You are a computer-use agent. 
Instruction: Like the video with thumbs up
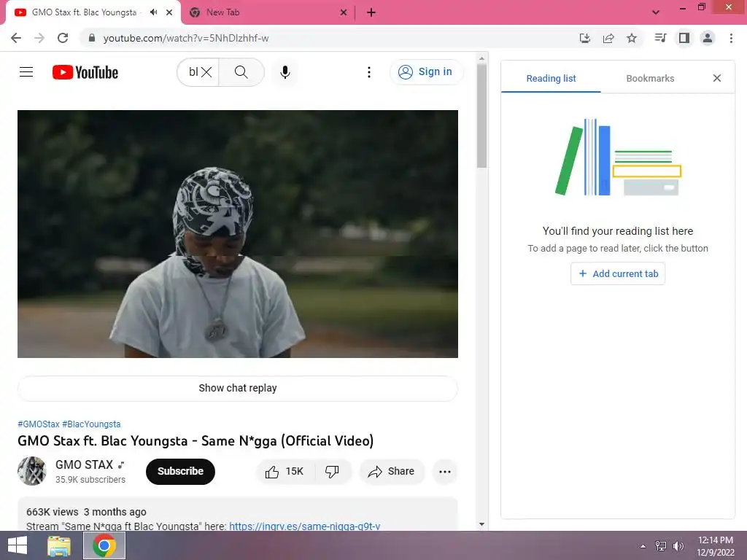tap(285, 472)
